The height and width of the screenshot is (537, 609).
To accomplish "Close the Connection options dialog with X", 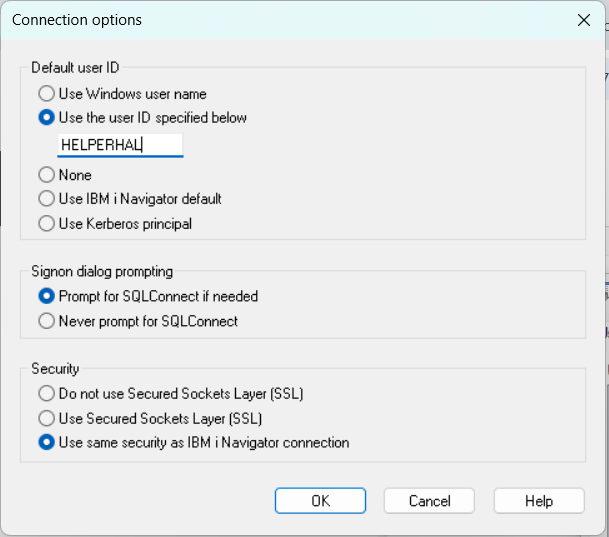I will tap(584, 20).
